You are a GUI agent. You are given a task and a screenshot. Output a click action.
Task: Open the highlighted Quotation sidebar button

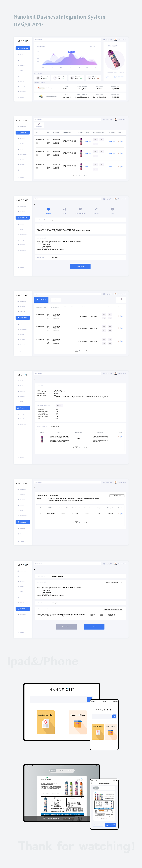point(23,218)
